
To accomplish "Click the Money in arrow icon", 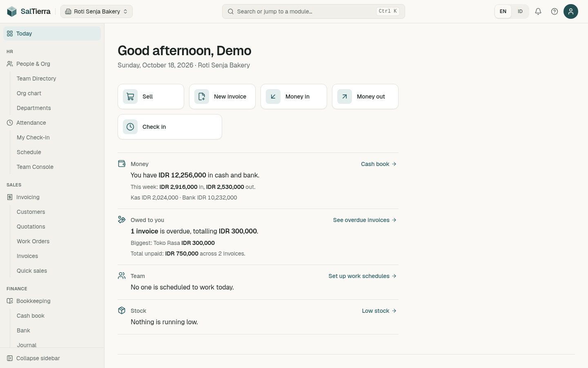I will pos(273,96).
